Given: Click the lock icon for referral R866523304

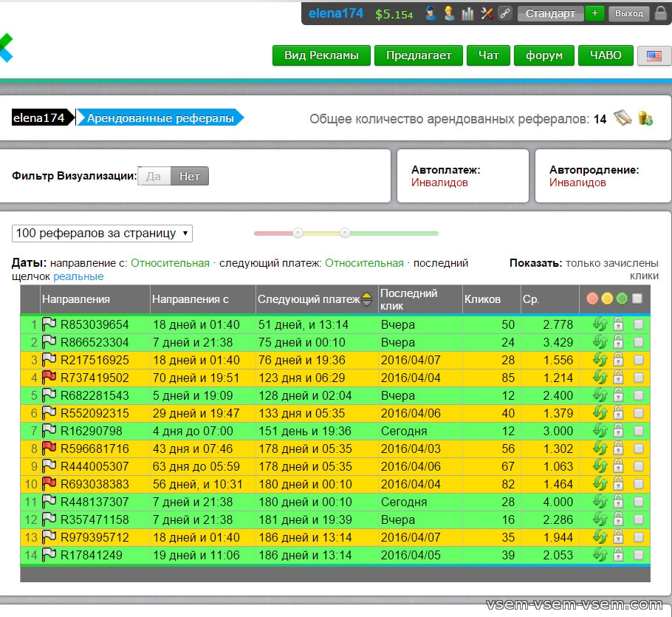Looking at the screenshot, I should coord(618,341).
